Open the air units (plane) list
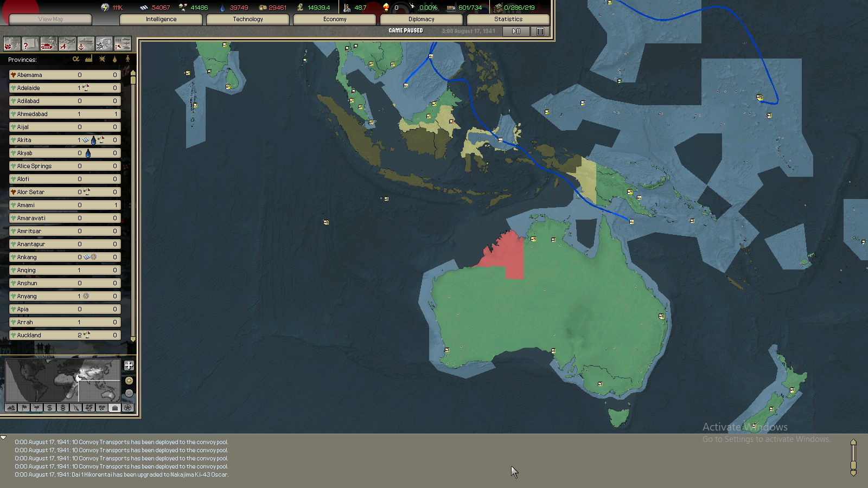The image size is (868, 488). pos(67,44)
